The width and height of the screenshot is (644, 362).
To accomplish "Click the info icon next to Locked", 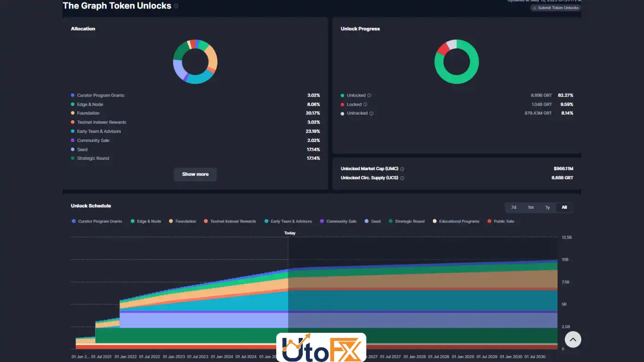I will tap(365, 104).
